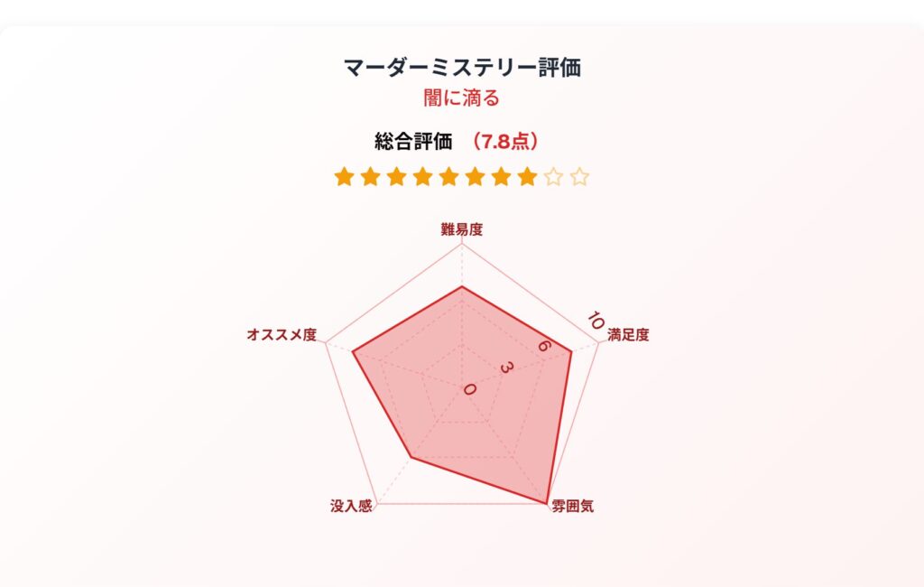Select the seventh gold star
924x587 pixels.
click(x=502, y=176)
